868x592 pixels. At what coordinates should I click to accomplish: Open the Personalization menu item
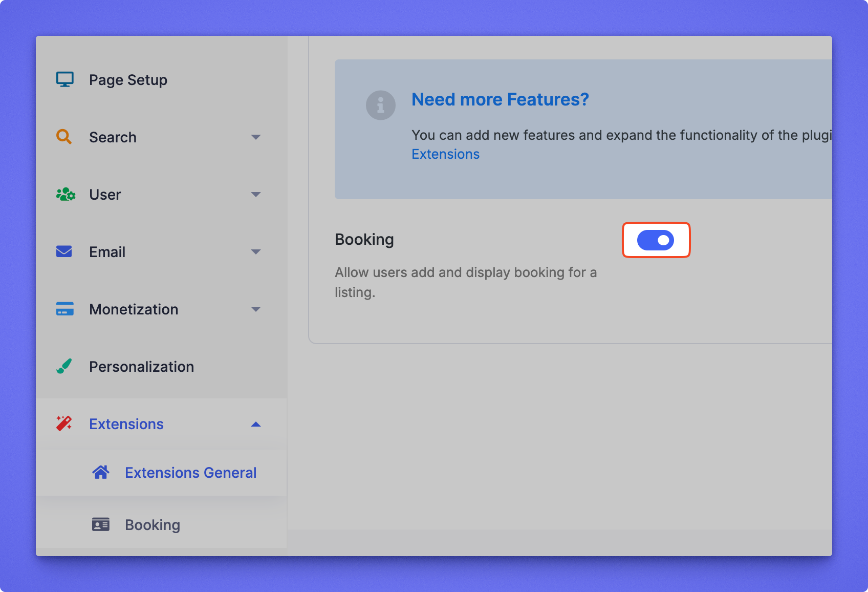[141, 367]
